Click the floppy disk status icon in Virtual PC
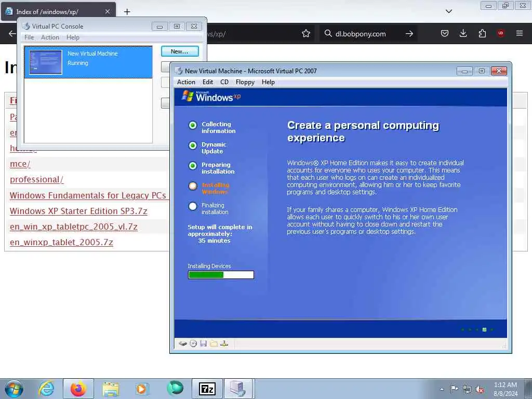532x399 pixels. [x=203, y=343]
